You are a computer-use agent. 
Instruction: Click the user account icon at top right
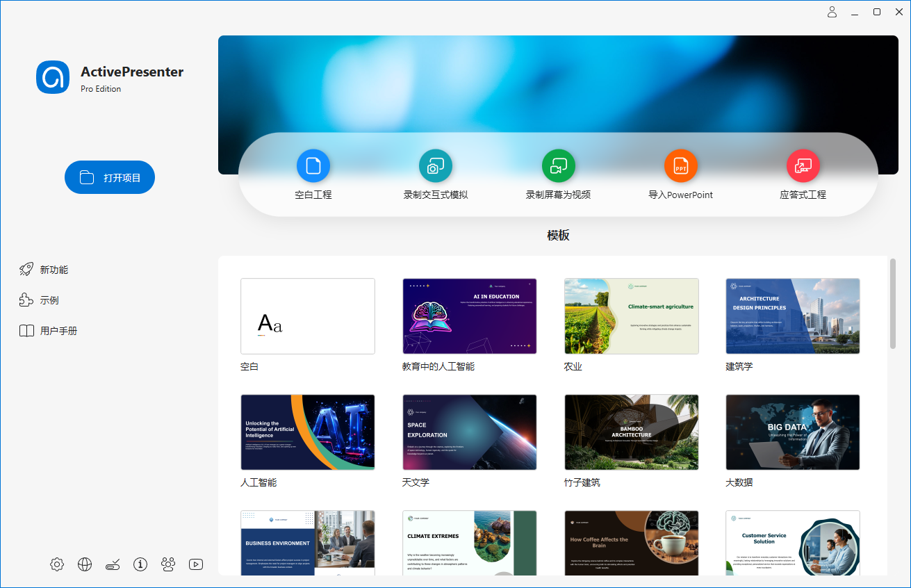point(832,12)
